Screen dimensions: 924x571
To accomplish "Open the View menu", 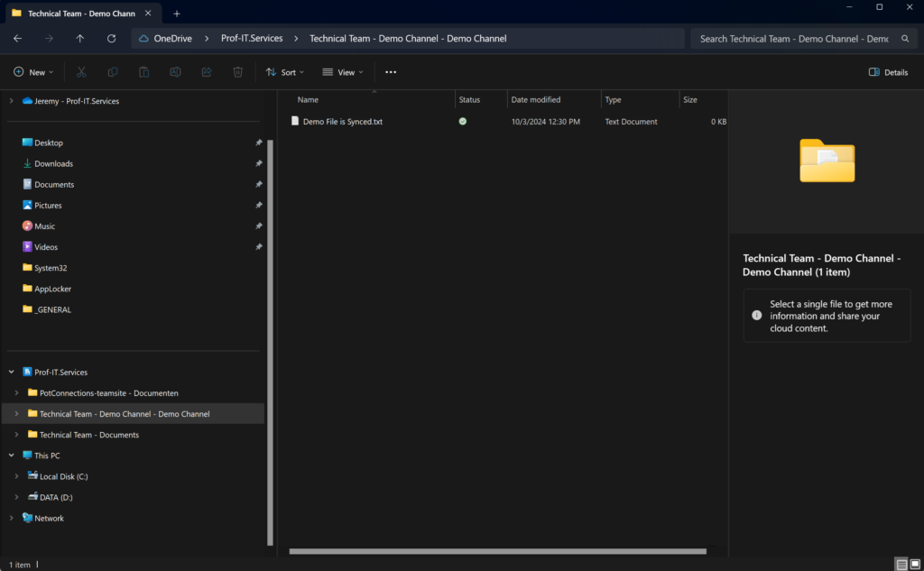I will (x=343, y=72).
